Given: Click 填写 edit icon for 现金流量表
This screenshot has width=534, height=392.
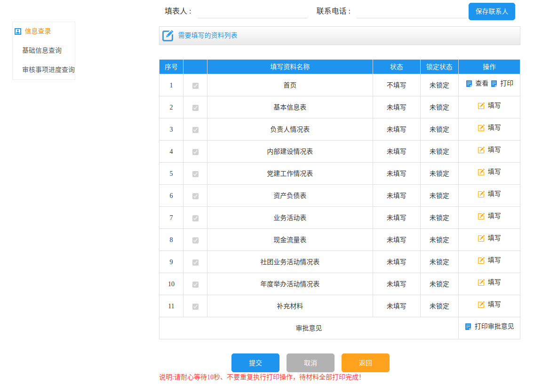Looking at the screenshot, I should pos(481,238).
